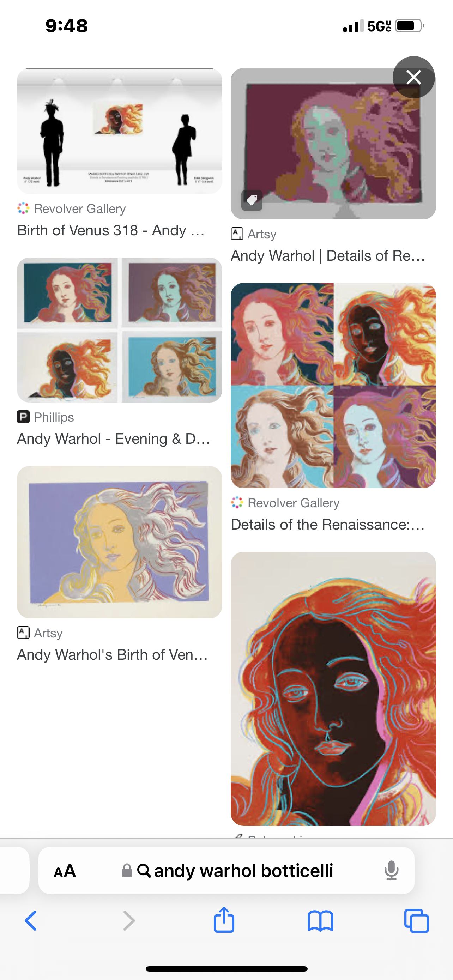Screen dimensions: 453x980
Task: Open 'Andy Warhol's Birth of Ven…' link
Action: 112,654
